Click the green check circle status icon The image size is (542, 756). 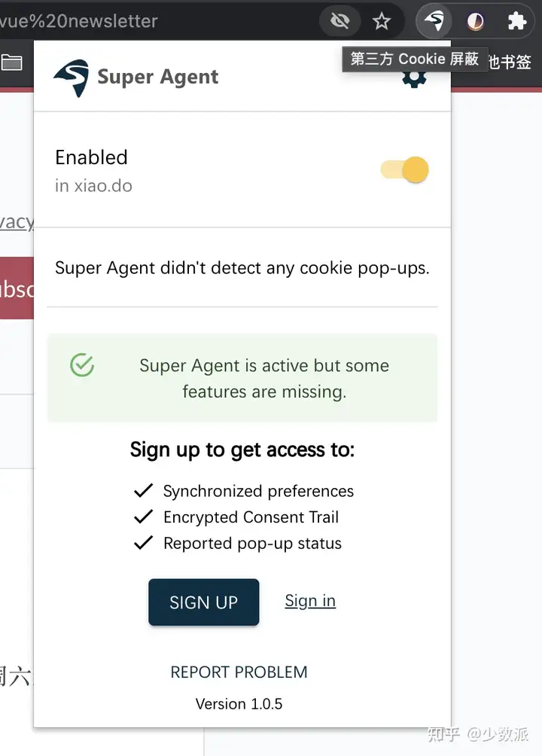coord(82,366)
